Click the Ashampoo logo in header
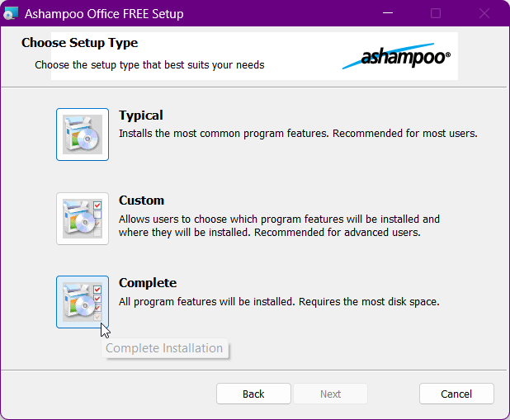Screen dimensions: 510x420 (396, 56)
